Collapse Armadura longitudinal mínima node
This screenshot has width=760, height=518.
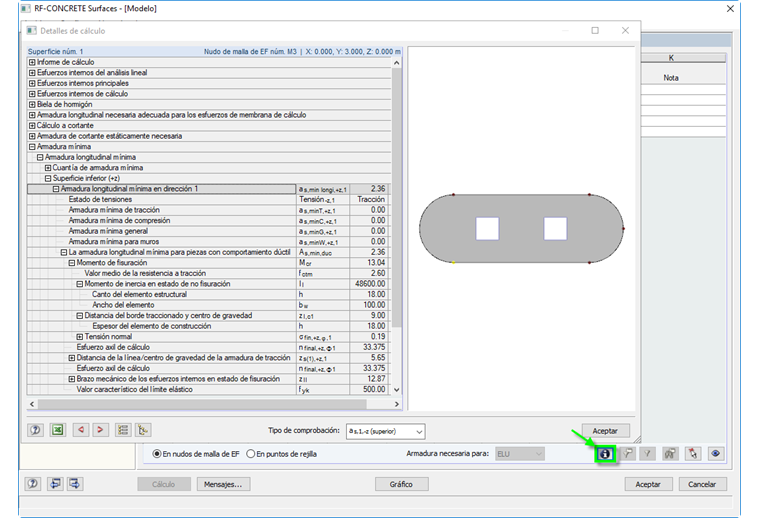tap(40, 157)
